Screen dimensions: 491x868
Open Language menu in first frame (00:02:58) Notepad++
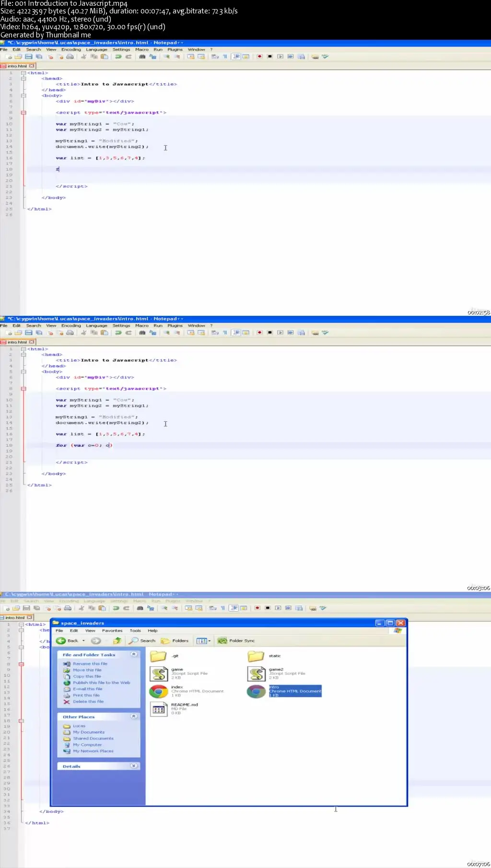(x=96, y=49)
